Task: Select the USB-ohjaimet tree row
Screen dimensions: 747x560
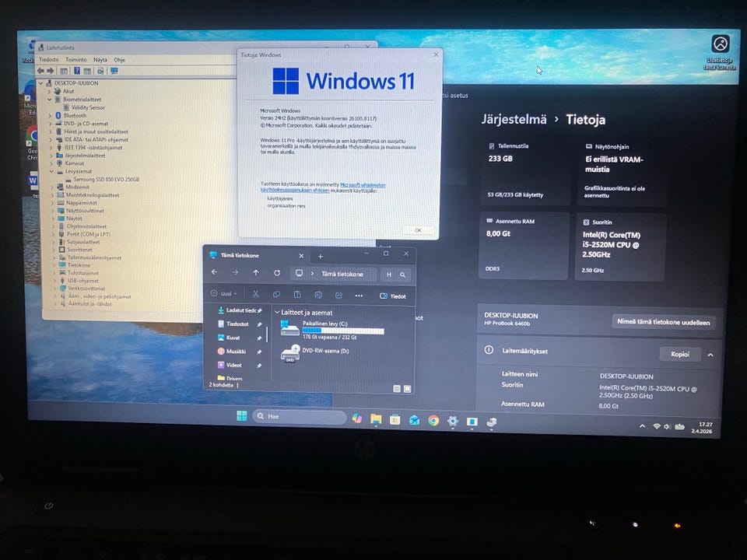Action: [x=79, y=281]
